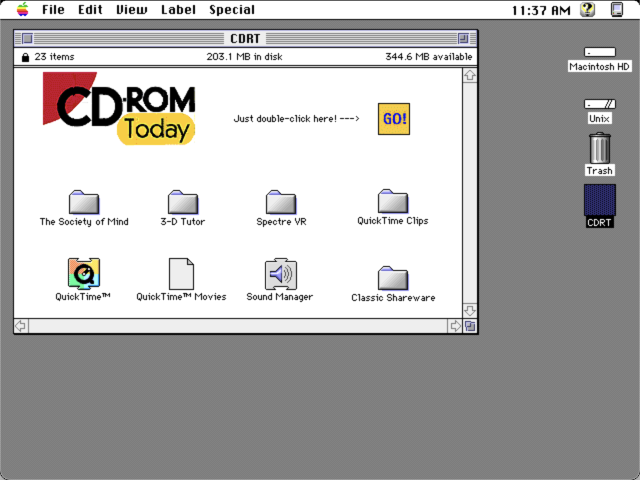Click the scroll right arrow

point(455,326)
